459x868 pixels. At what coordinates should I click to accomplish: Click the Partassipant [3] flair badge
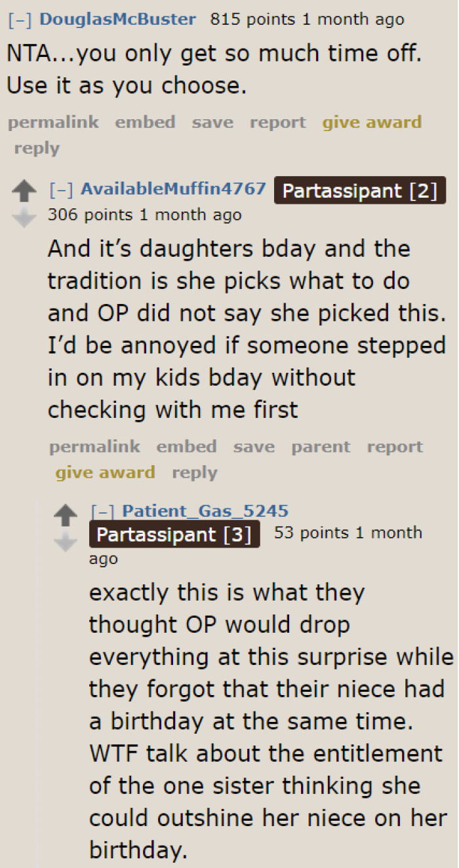[x=174, y=534]
